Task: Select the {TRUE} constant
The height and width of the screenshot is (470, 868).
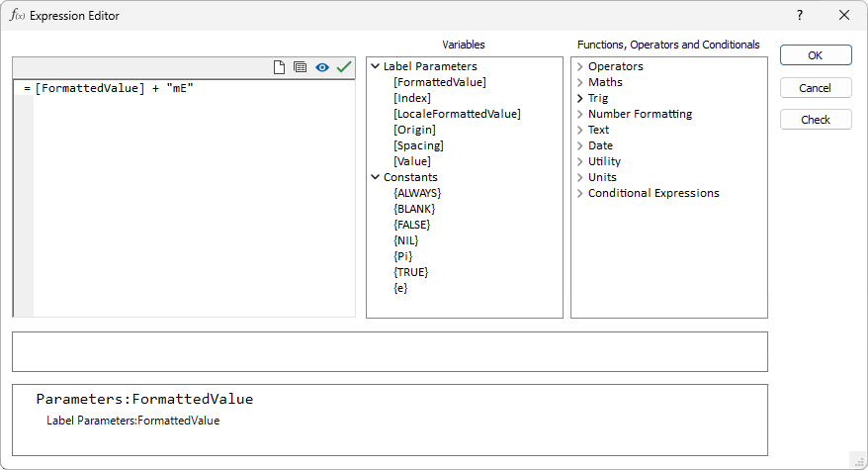Action: click(410, 272)
